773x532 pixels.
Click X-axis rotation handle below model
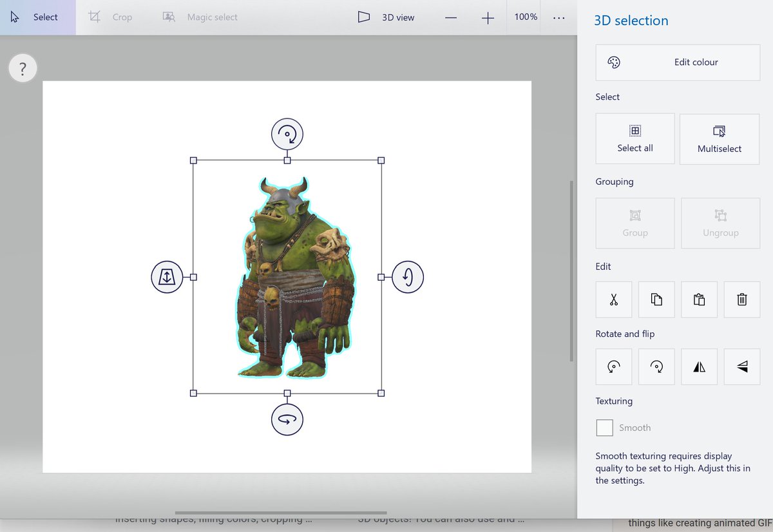click(x=287, y=420)
